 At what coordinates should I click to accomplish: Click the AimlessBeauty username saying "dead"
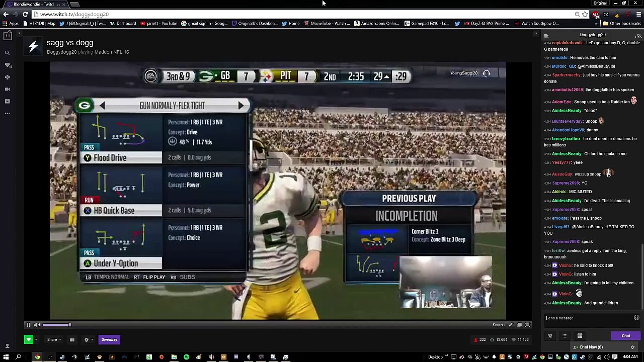pos(567,111)
